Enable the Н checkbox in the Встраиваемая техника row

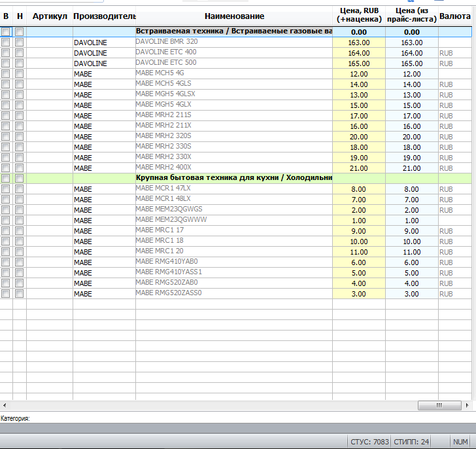pyautogui.click(x=19, y=31)
